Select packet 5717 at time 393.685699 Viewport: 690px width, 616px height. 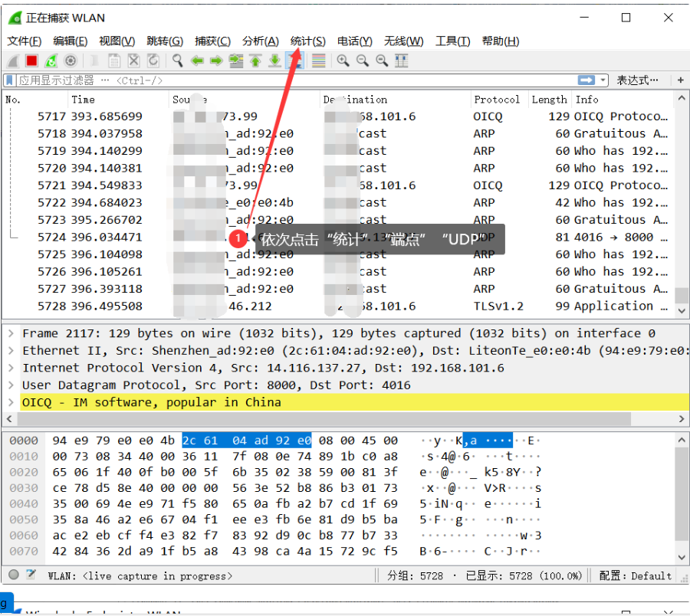coord(338,116)
